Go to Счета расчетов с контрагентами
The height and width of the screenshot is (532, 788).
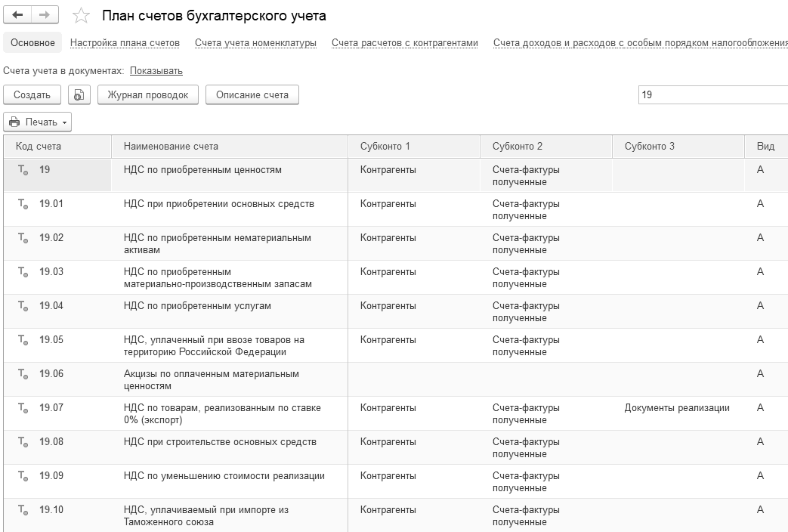[x=404, y=43]
